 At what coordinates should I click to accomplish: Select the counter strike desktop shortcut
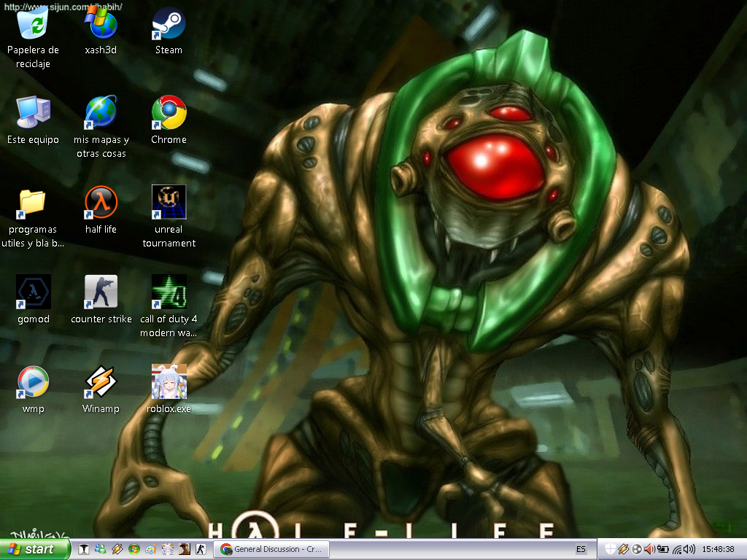pyautogui.click(x=101, y=292)
